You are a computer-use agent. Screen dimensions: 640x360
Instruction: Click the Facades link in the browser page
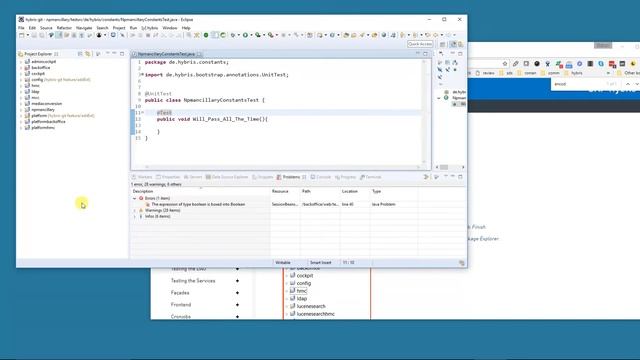(180, 293)
